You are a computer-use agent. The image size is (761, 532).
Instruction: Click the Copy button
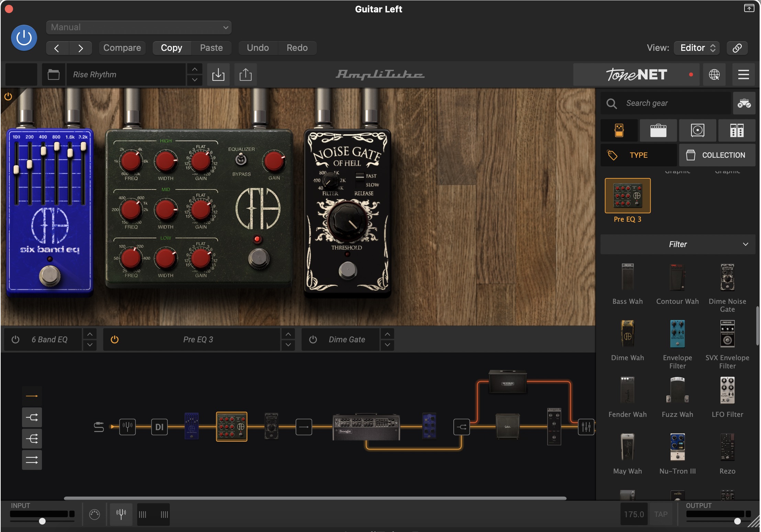[x=172, y=48]
